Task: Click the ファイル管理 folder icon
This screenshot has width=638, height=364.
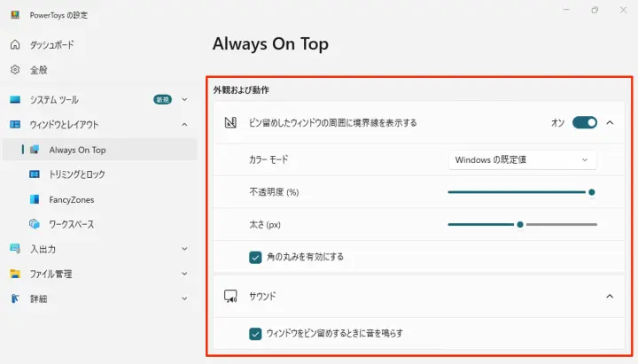Action: pyautogui.click(x=15, y=274)
